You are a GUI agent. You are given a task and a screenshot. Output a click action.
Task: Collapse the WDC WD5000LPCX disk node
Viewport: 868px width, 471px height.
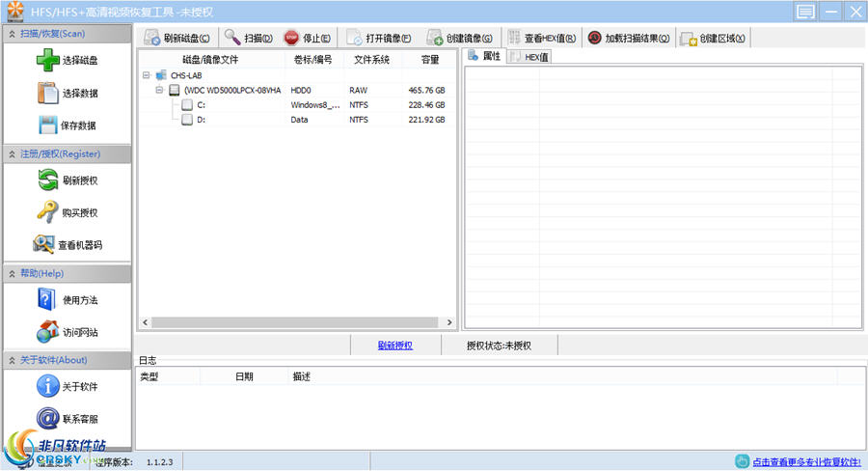159,89
